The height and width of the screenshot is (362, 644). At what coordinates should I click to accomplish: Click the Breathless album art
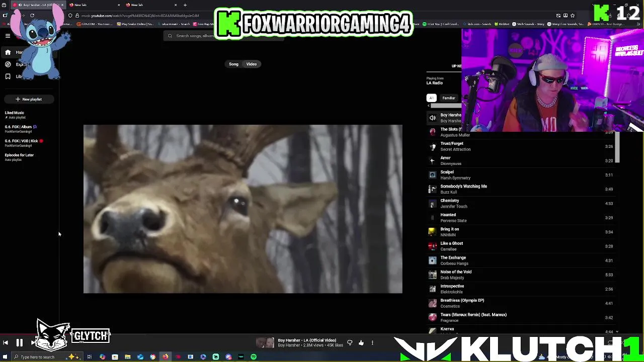coord(432,303)
